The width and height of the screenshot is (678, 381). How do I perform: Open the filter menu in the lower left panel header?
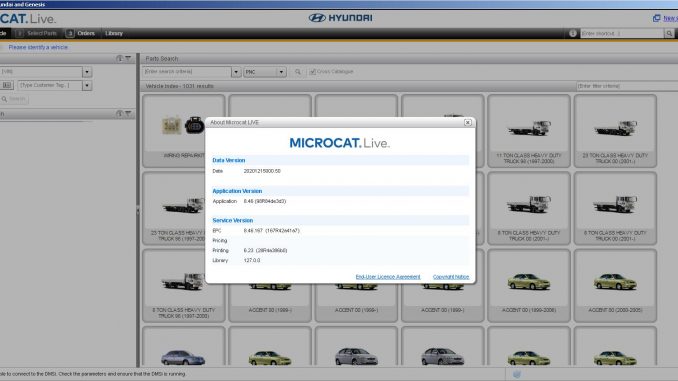(x=128, y=114)
